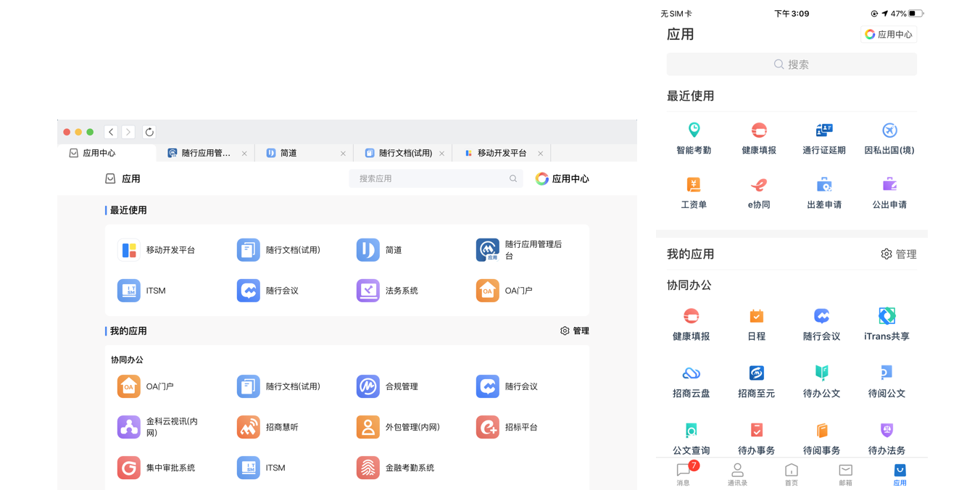
Task: Launch 简道 from recently used
Action: point(368,250)
